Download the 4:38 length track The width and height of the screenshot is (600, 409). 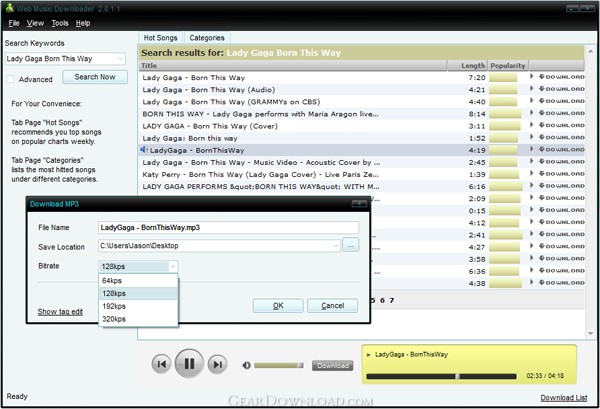coord(561,283)
